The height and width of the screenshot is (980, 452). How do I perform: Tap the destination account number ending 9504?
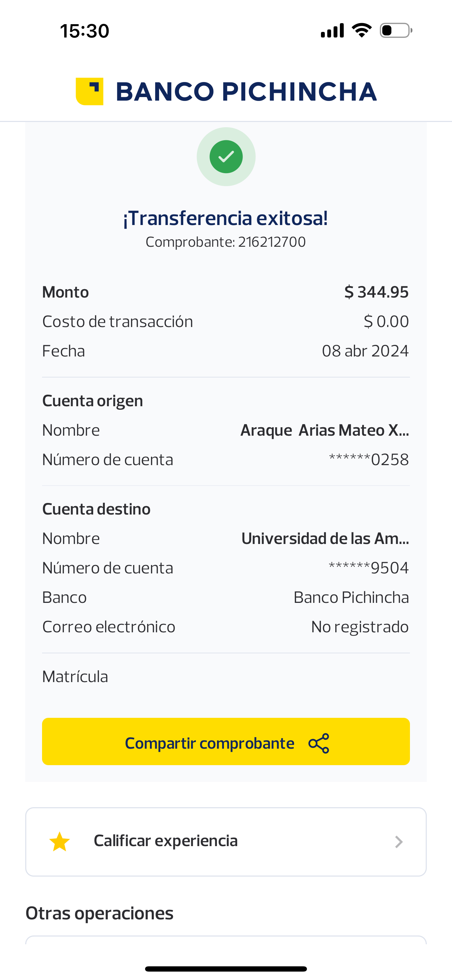pos(369,568)
